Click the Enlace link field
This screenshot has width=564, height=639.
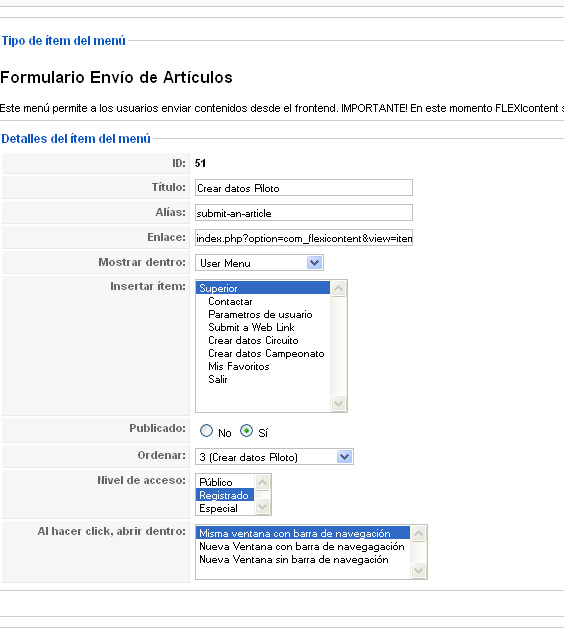click(x=304, y=238)
